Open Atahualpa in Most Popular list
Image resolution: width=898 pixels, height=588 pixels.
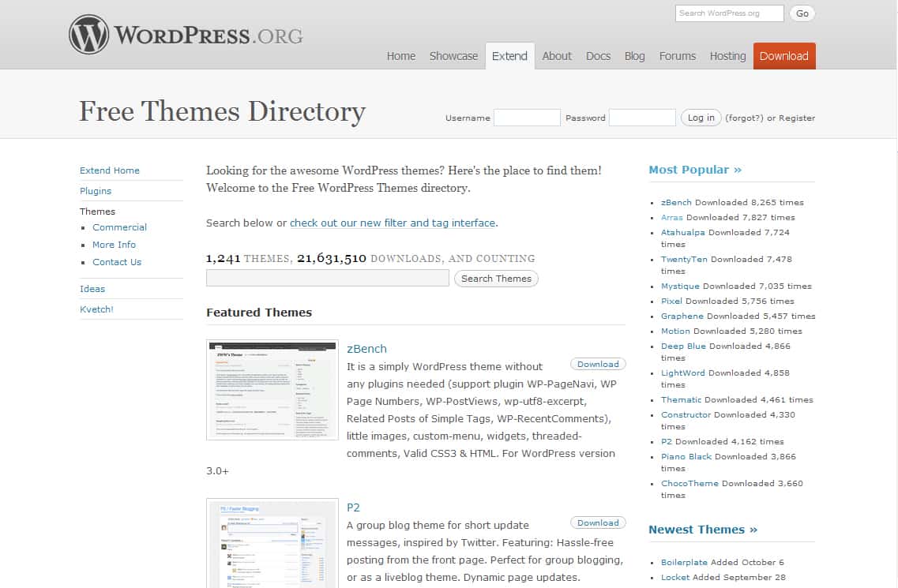tap(682, 233)
